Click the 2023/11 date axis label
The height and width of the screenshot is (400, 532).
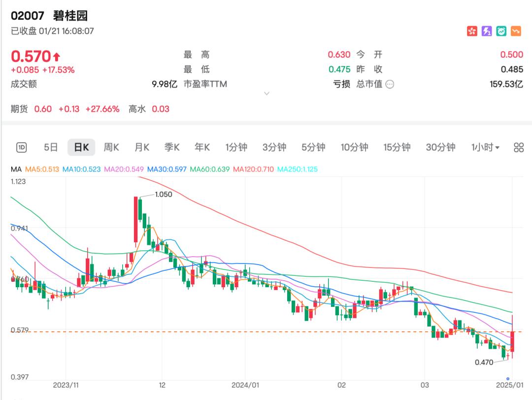[x=66, y=385]
